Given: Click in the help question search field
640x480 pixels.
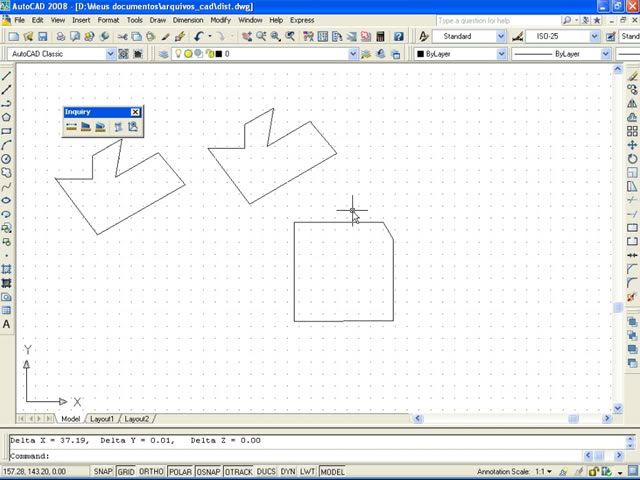Looking at the screenshot, I should click(x=498, y=20).
